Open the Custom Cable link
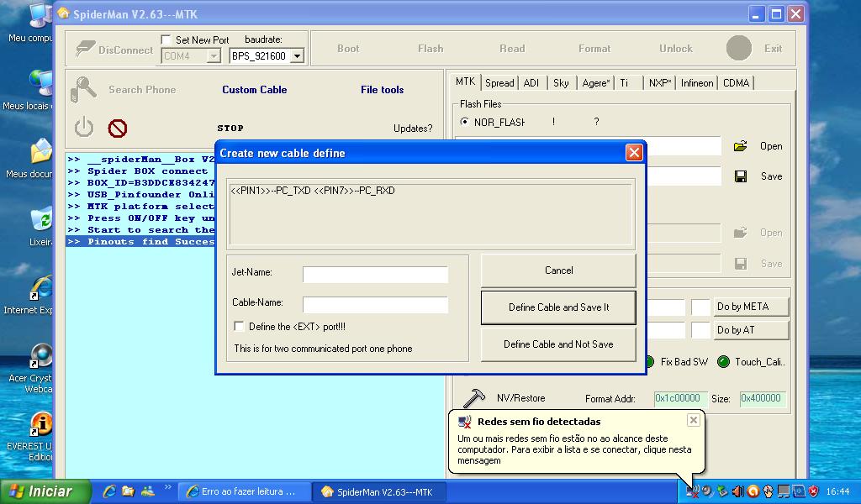 pos(254,89)
